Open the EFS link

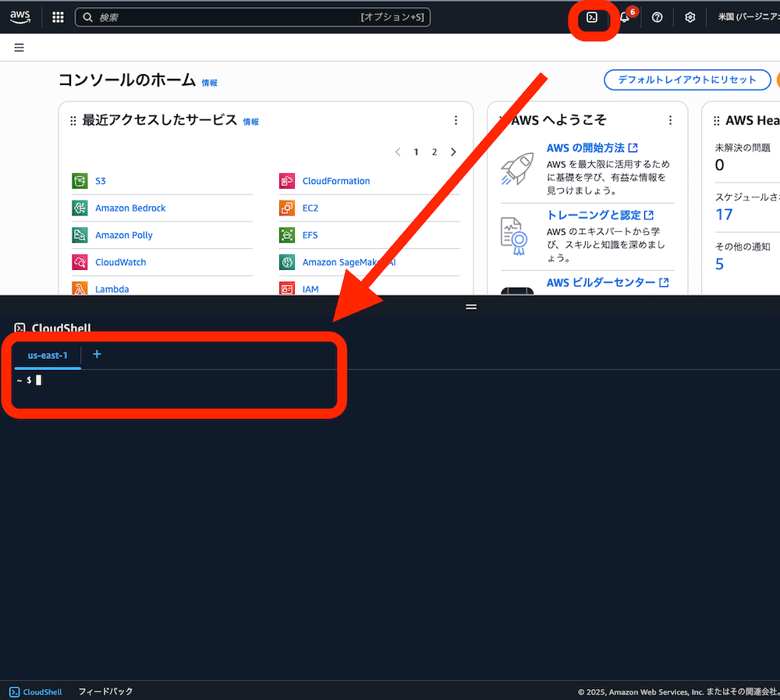click(x=310, y=234)
